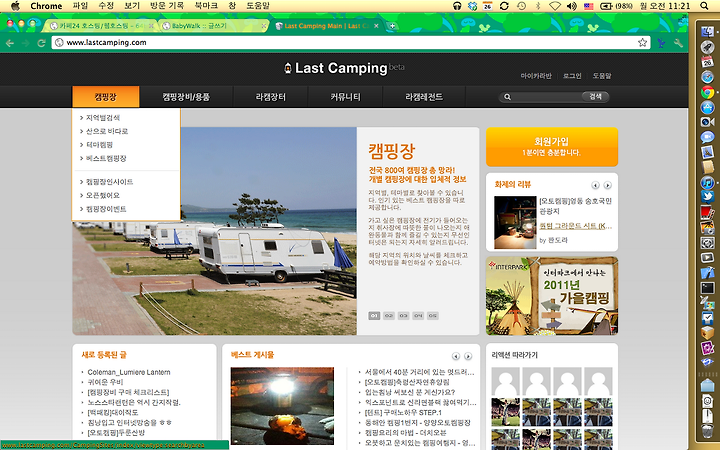The image size is (720, 450).
Task: Open a new tab with the plus button
Action: 392,26
